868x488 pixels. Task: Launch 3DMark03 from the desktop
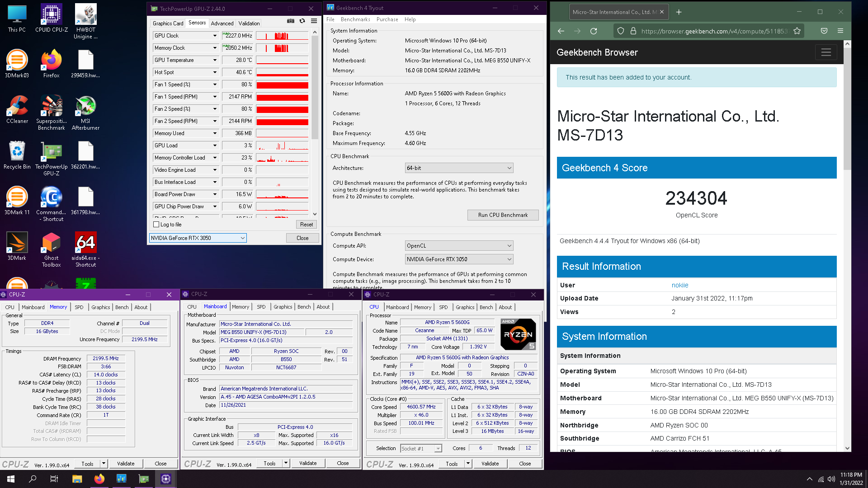coord(17,64)
